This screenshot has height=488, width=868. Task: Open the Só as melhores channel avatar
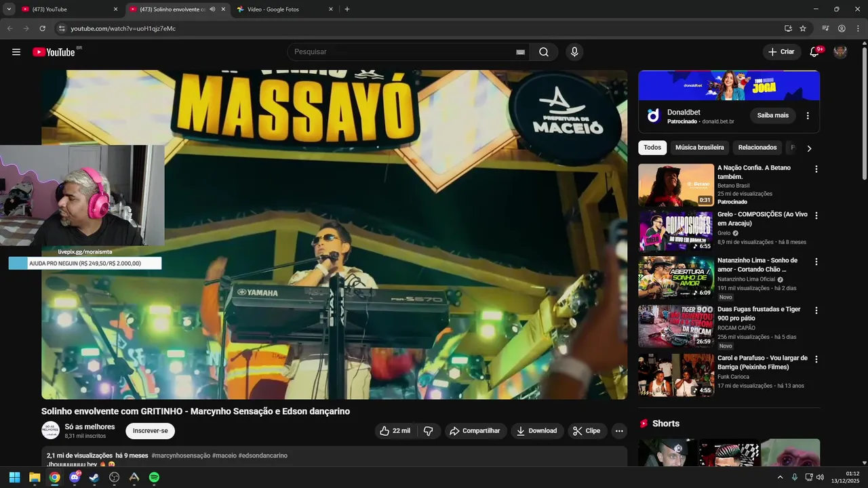pyautogui.click(x=50, y=431)
